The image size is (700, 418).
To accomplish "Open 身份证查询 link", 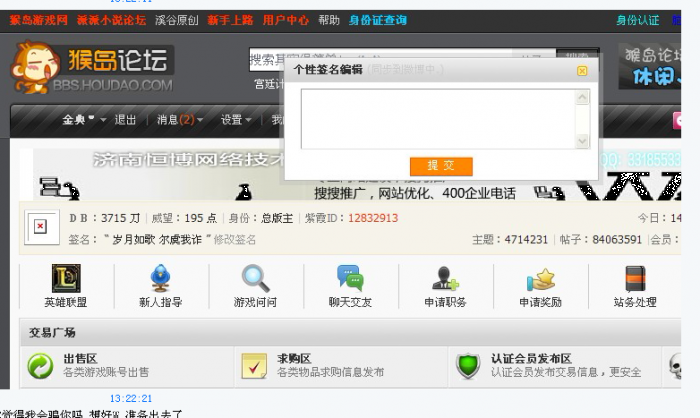I will tap(378, 20).
